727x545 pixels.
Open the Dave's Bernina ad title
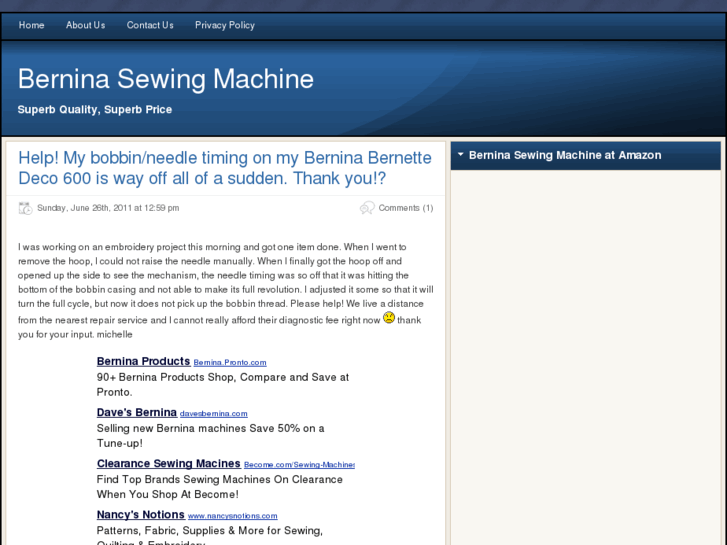point(137,412)
